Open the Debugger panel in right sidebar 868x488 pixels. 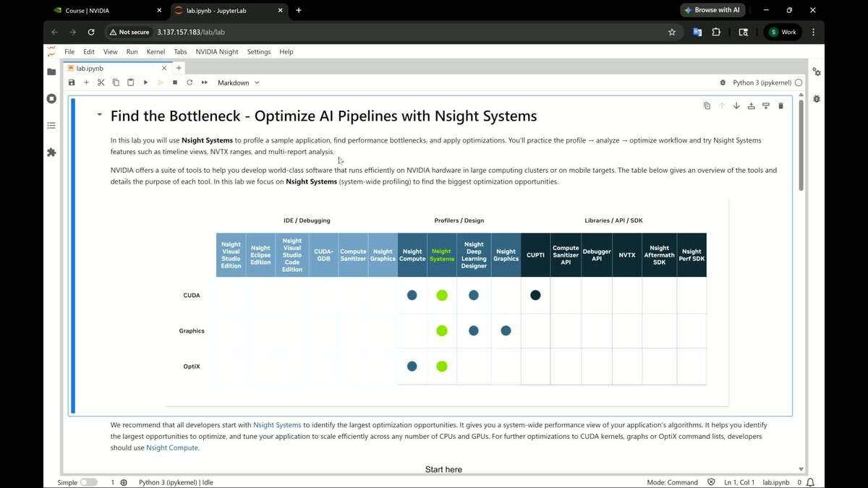click(816, 98)
